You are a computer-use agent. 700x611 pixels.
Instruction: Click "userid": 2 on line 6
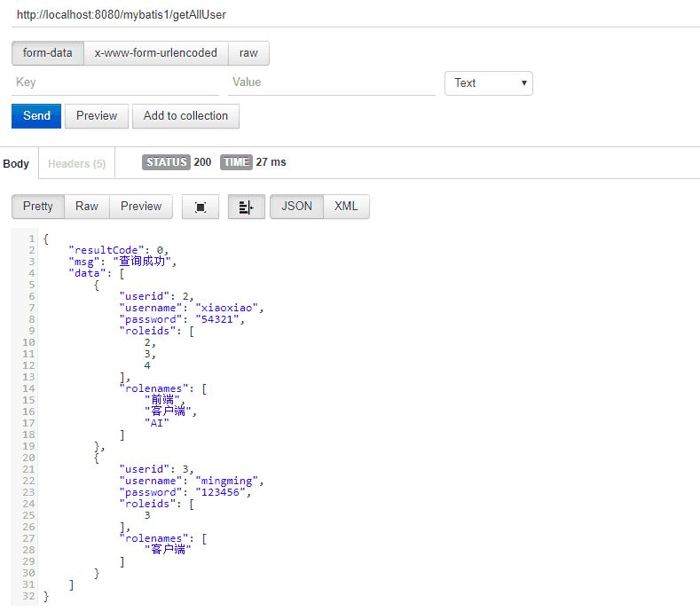(156, 296)
